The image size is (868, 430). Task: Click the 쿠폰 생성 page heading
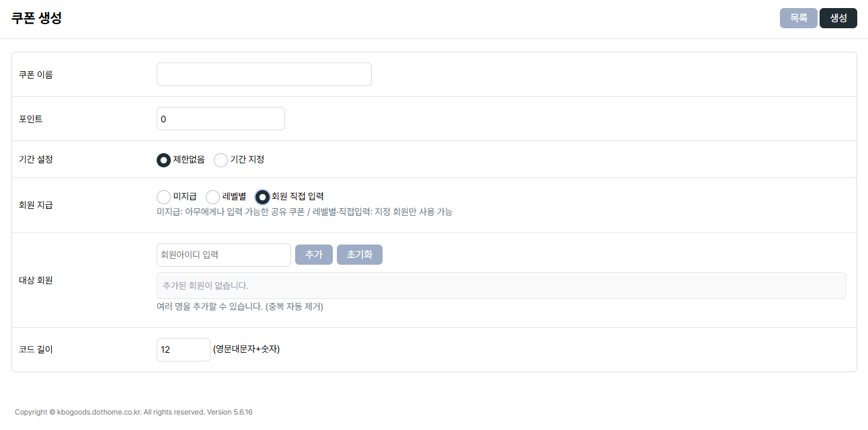coord(36,18)
